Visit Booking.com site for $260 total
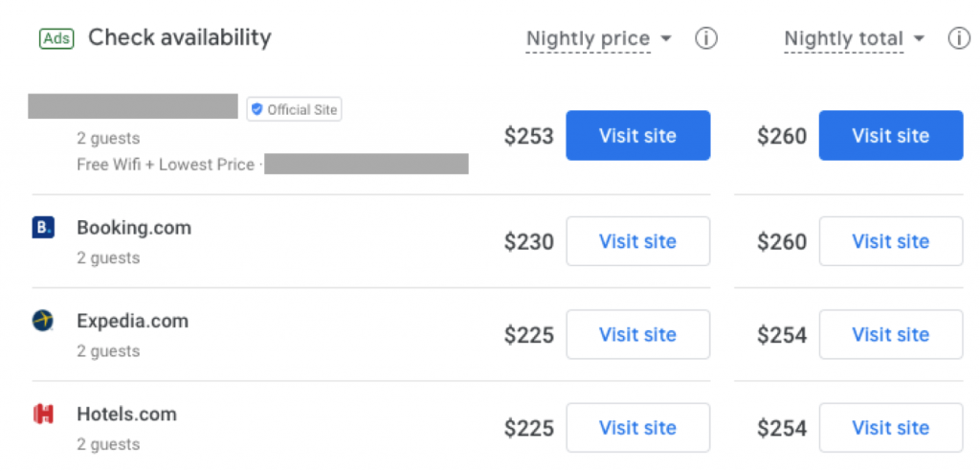 tap(891, 241)
